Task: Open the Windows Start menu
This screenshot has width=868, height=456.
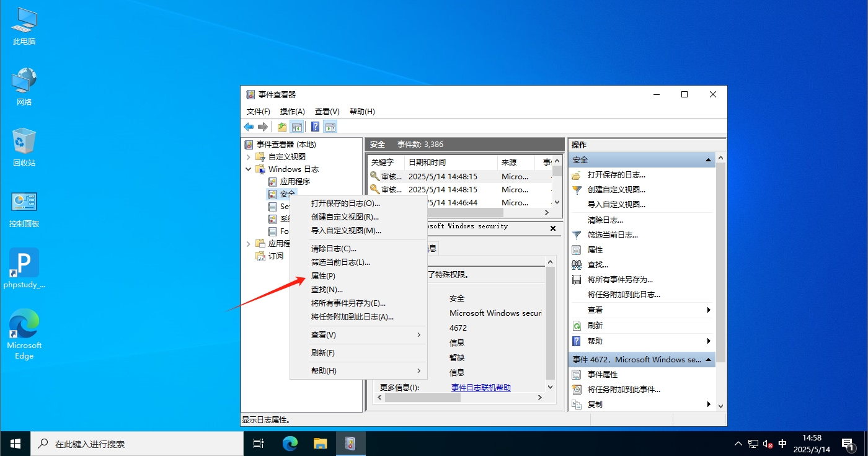Action: tap(15, 444)
